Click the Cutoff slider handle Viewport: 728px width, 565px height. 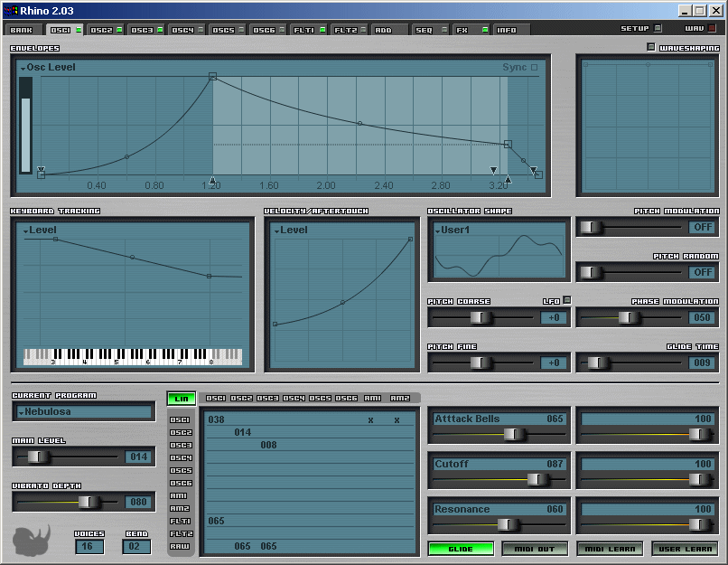tap(537, 479)
